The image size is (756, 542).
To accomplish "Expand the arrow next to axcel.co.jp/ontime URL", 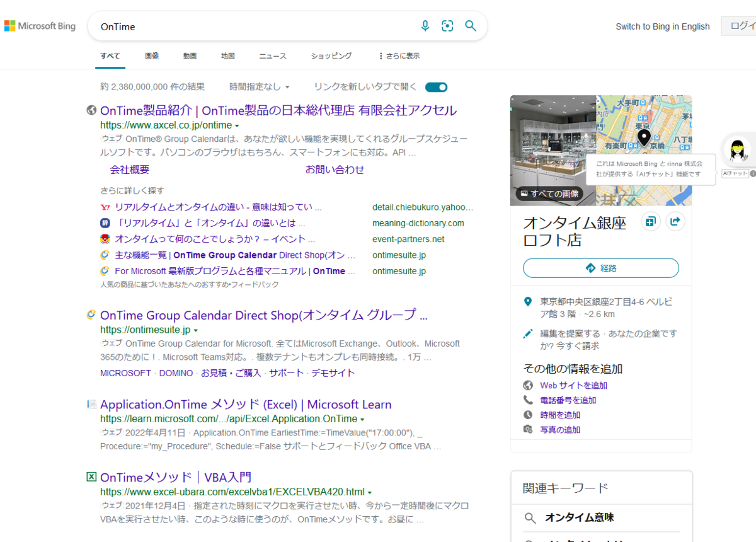I will pos(237,126).
